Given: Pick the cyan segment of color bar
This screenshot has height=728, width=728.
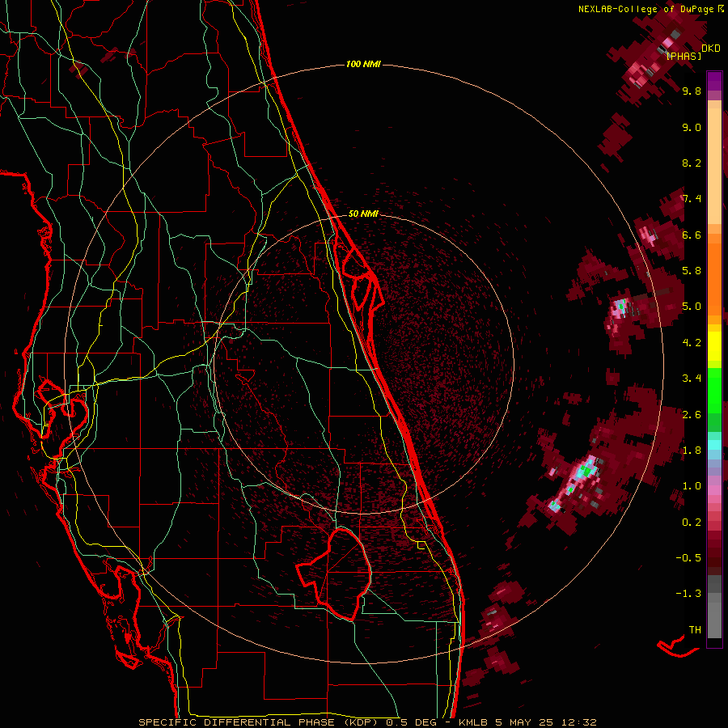Looking at the screenshot, I should tap(714, 444).
